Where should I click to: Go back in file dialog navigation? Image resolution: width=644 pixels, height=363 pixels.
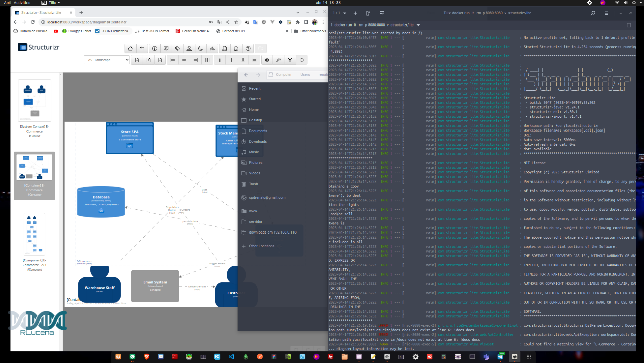246,75
